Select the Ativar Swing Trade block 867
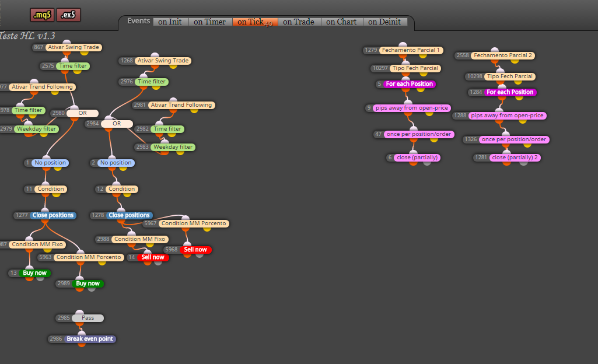The height and width of the screenshot is (364, 598). tap(74, 47)
